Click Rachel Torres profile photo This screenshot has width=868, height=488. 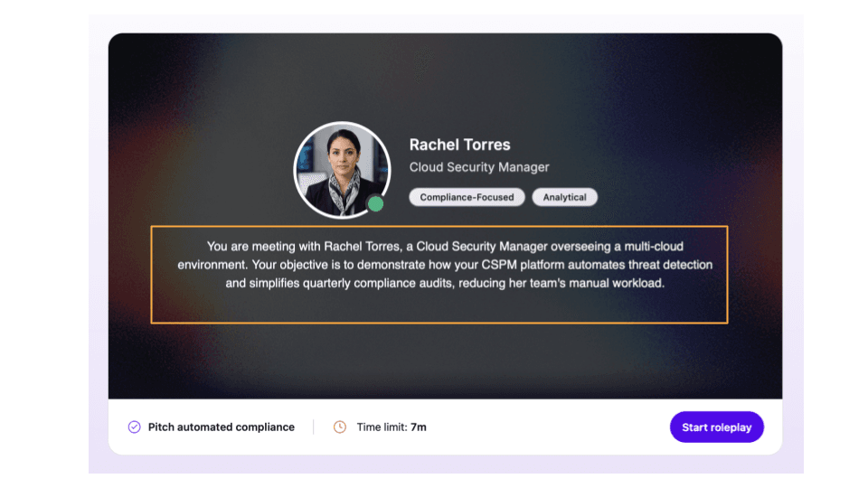tap(342, 170)
